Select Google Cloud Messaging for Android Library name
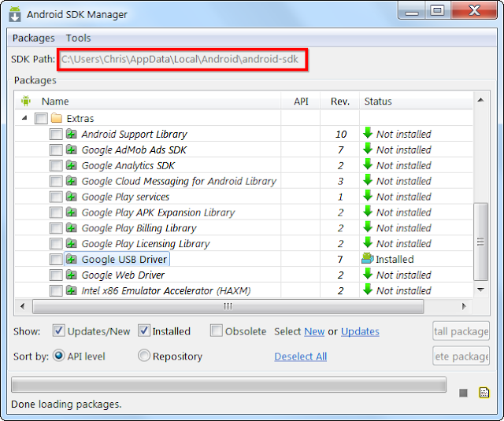This screenshot has width=504, height=421. coord(179,181)
